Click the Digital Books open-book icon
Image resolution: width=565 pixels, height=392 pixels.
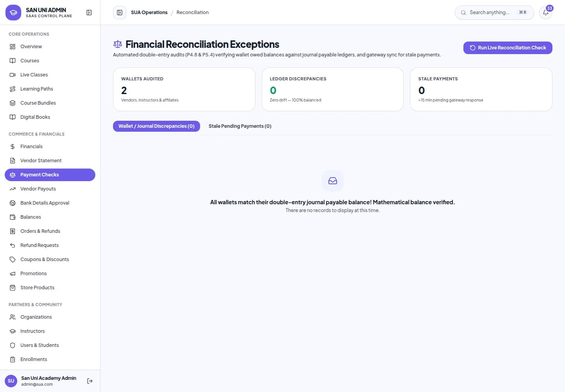click(x=13, y=117)
